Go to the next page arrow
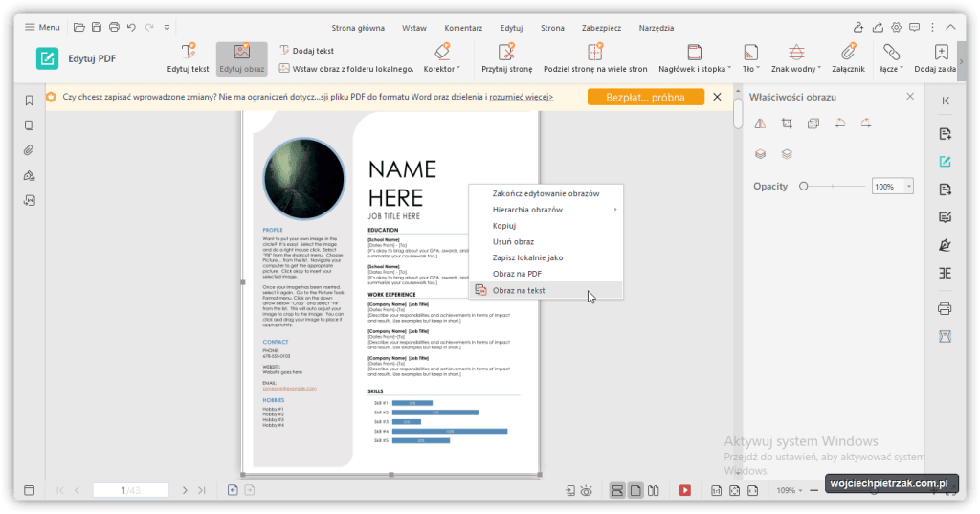The image size is (980, 514). (185, 490)
